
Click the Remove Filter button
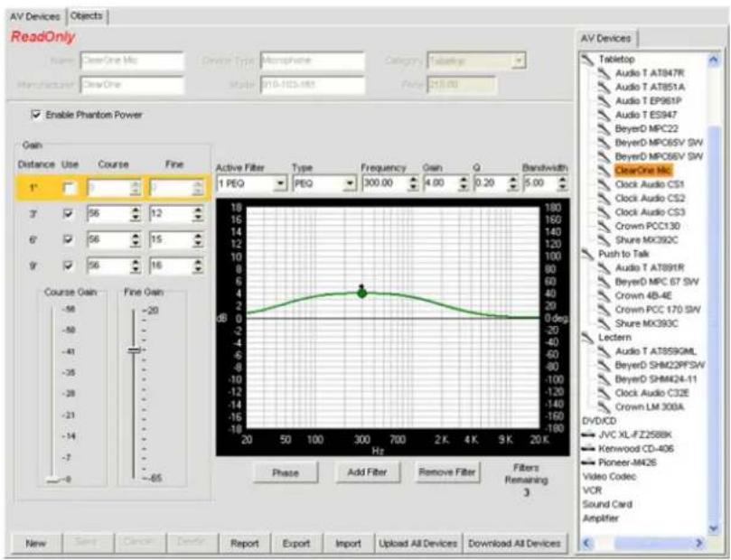click(446, 472)
